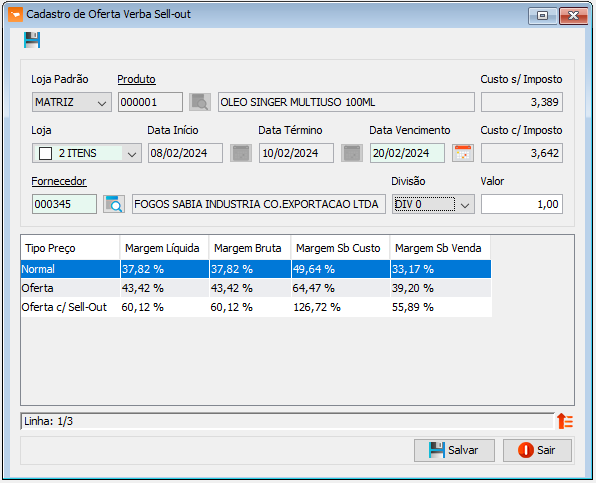Screen dimensions: 596x483
Task: Click the floppy disk save icon in toolbar
Action: click(32, 40)
